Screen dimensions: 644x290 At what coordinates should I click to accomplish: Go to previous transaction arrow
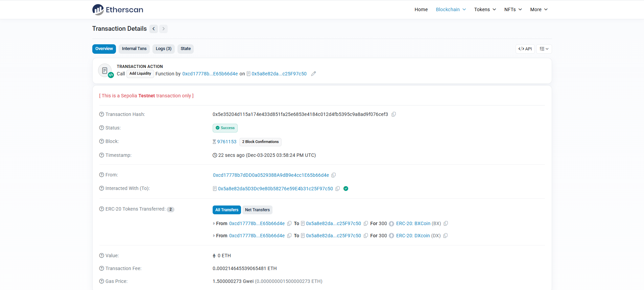pyautogui.click(x=154, y=29)
